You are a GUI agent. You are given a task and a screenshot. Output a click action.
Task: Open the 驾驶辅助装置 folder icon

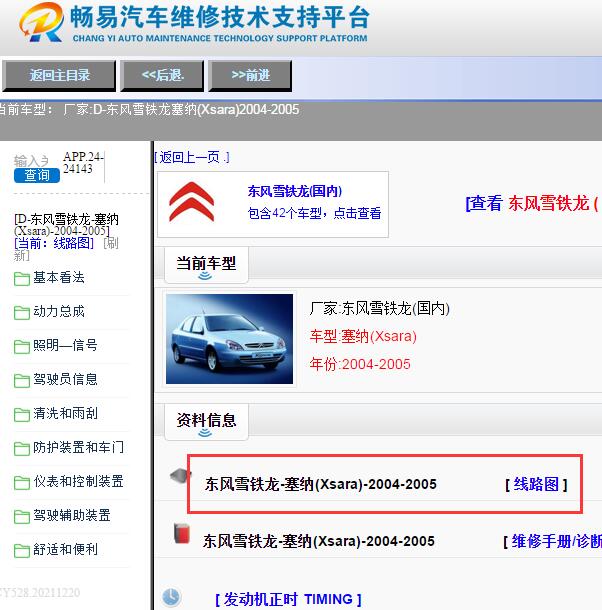pos(21,517)
